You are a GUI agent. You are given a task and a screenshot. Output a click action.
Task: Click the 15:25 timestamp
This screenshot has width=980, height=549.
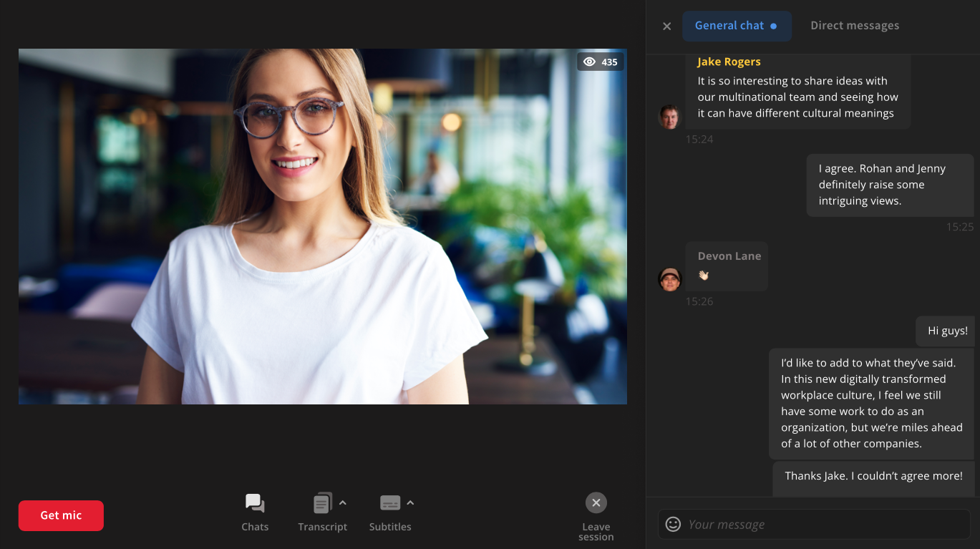tap(960, 227)
